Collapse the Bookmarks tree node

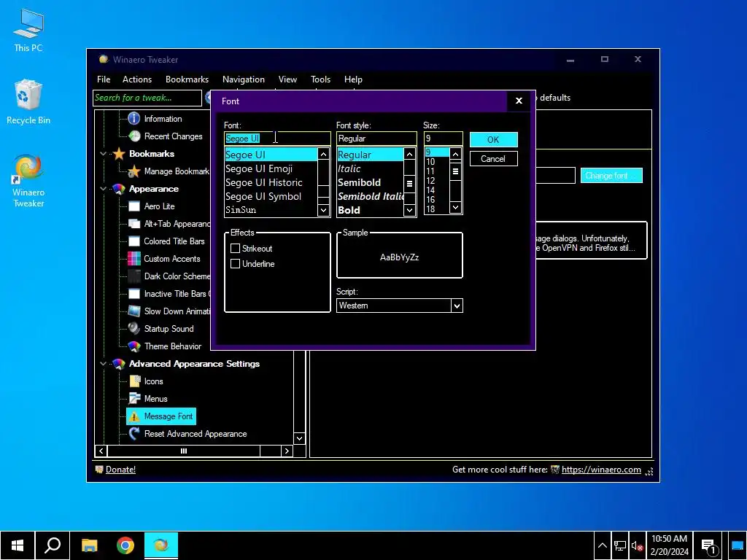[104, 154]
